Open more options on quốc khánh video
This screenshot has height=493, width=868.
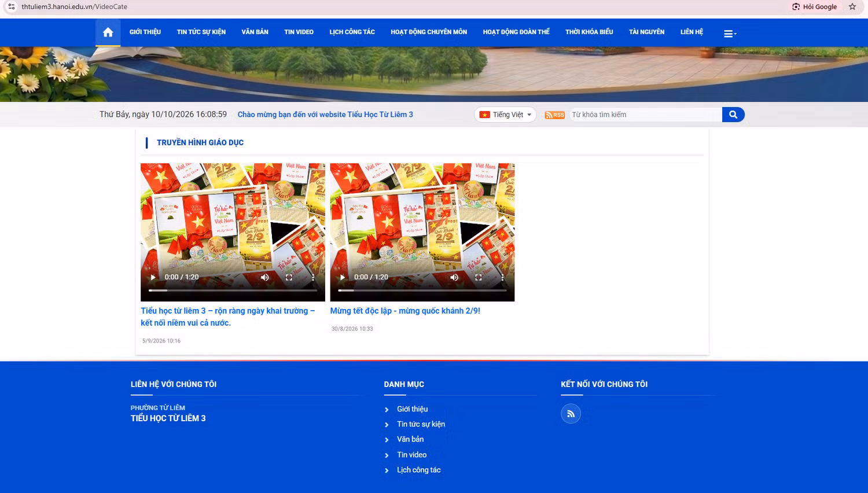[503, 277]
